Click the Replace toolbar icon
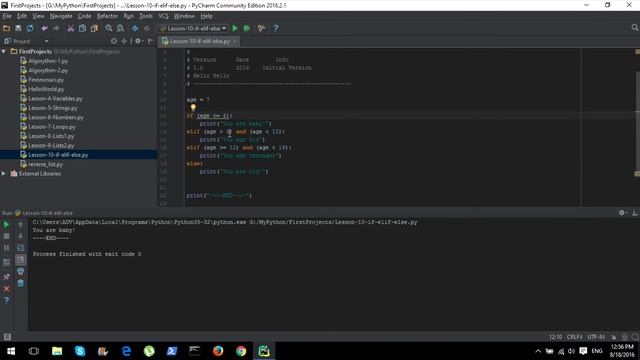Screen dimensions: 640x360 pos(120,28)
